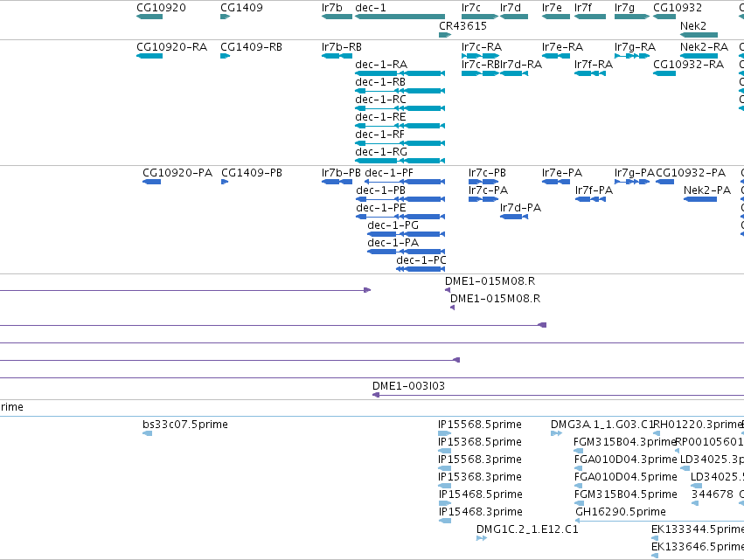Click the dec-1-PE protein label

pos(381,208)
